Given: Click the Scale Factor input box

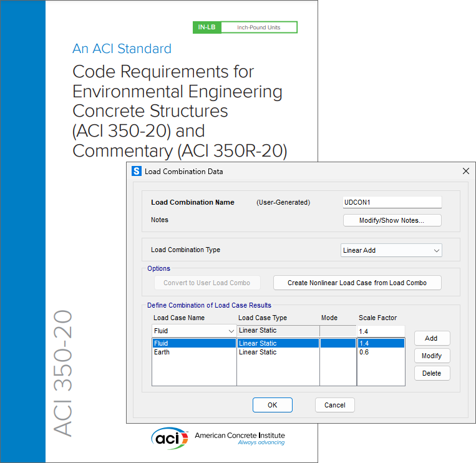Looking at the screenshot, I should point(381,331).
